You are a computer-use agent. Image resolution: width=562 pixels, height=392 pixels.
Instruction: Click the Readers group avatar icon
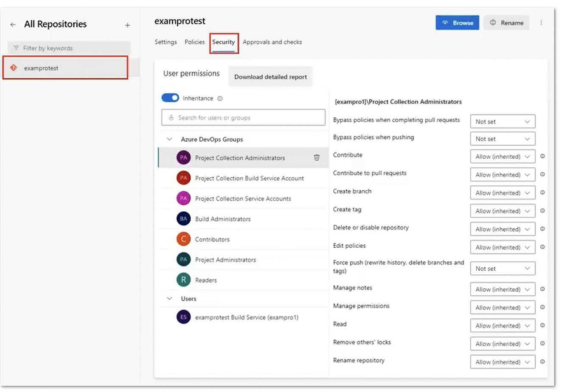183,280
